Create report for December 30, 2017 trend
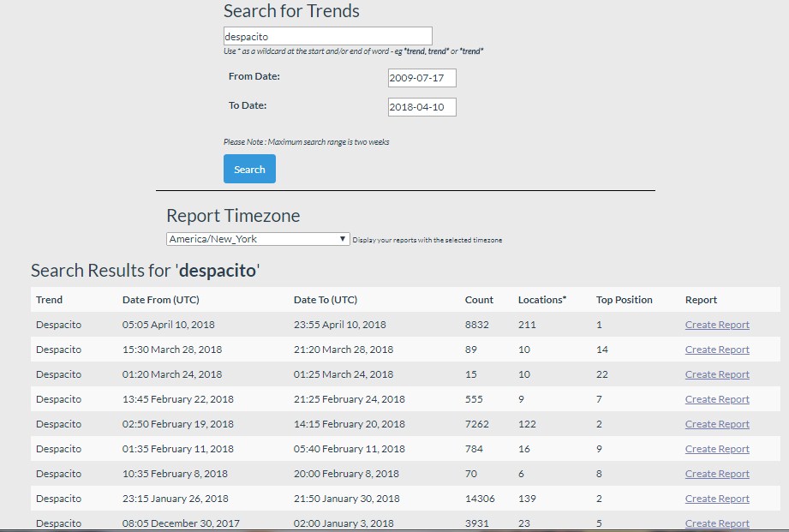Viewport: 789px width, 532px height. pos(717,523)
